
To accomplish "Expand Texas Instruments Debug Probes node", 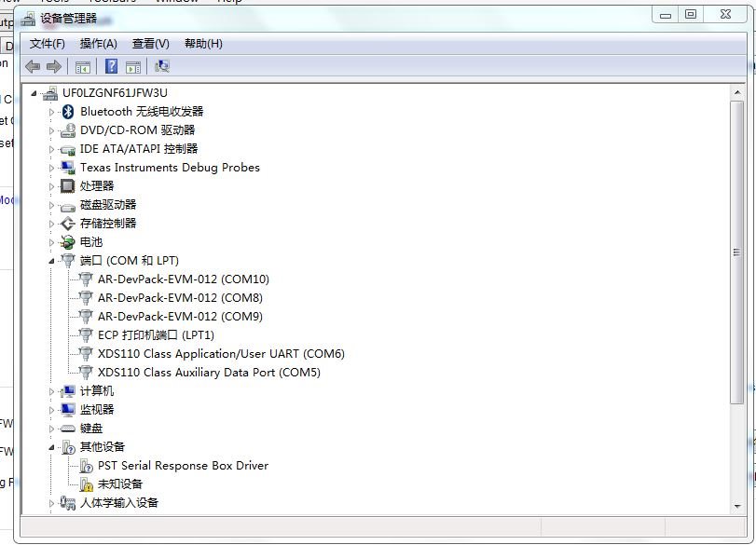I will click(x=51, y=169).
